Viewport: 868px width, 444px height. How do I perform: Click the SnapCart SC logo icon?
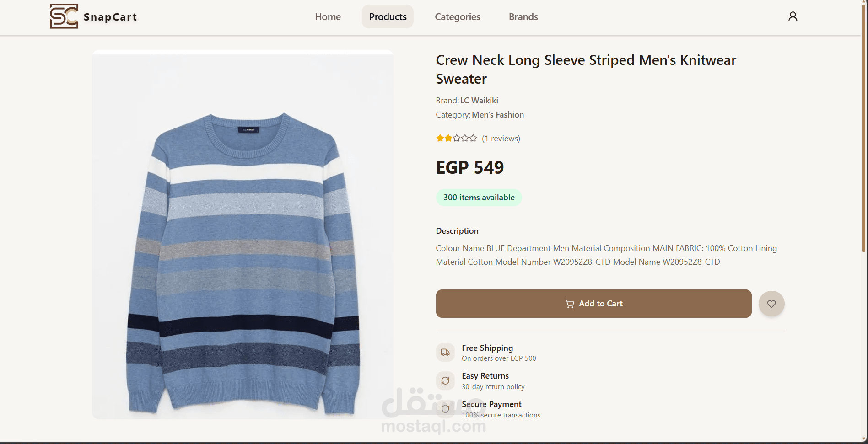coord(64,16)
